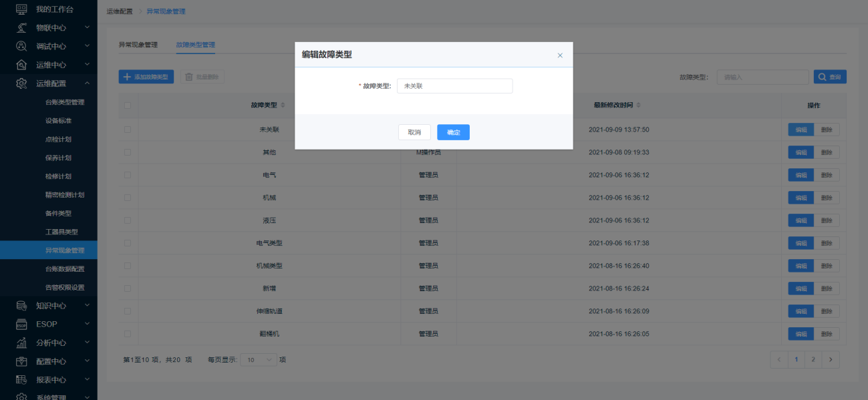Click the trash icon in 批量删除
The height and width of the screenshot is (400, 868).
click(189, 77)
